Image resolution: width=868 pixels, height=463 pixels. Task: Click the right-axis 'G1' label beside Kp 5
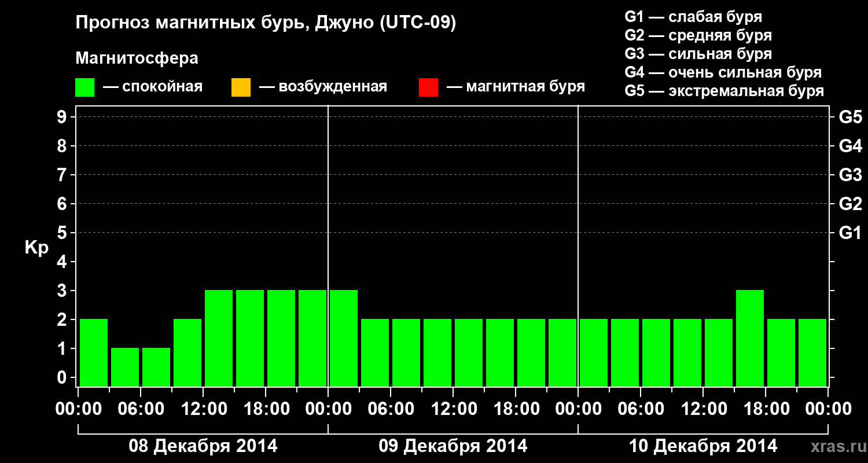(x=851, y=233)
